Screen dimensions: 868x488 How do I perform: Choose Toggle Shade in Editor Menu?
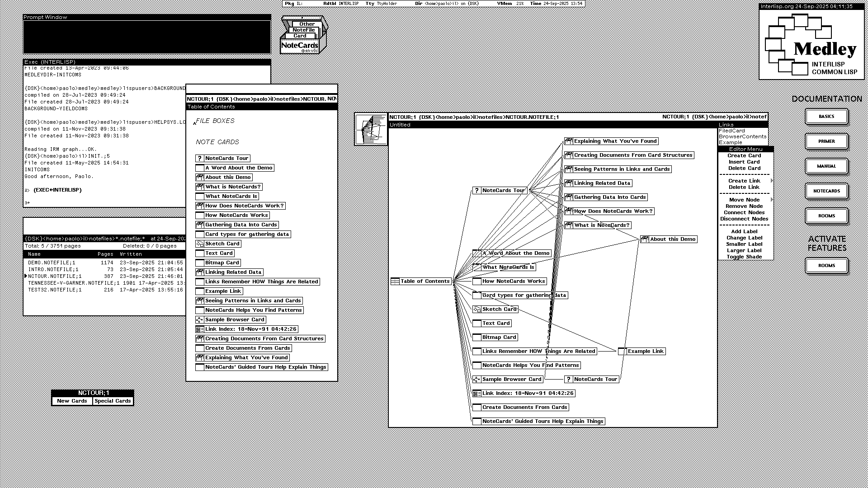pyautogui.click(x=744, y=257)
